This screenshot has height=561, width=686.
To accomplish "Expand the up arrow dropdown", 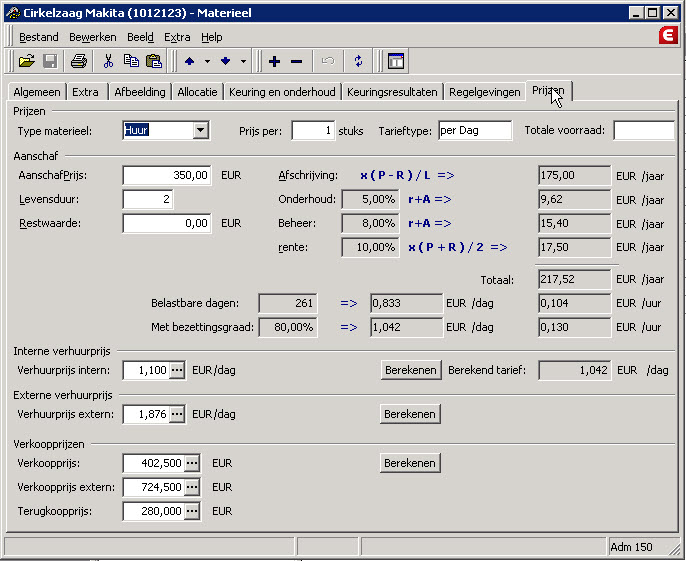I will coord(207,61).
